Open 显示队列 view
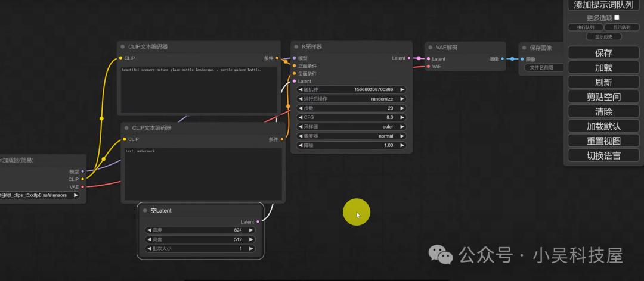Screen dimensions: 644x281 click(x=622, y=27)
